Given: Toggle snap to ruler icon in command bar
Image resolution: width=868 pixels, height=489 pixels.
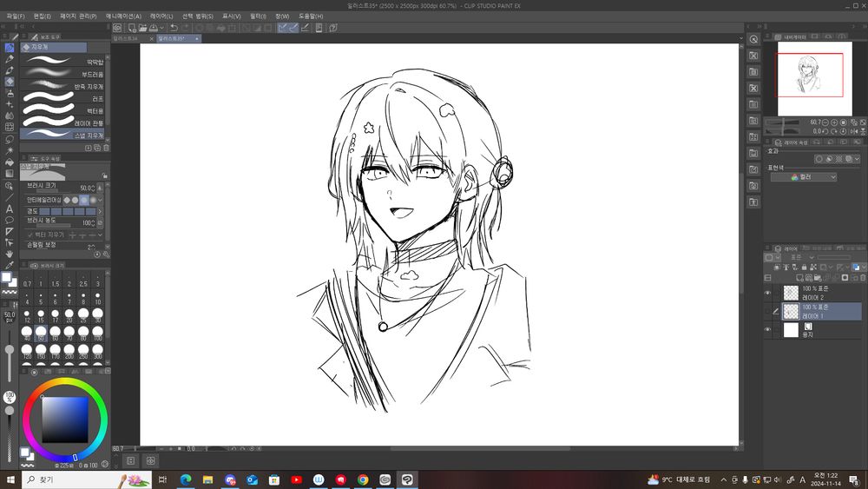Looking at the screenshot, I should 283,28.
